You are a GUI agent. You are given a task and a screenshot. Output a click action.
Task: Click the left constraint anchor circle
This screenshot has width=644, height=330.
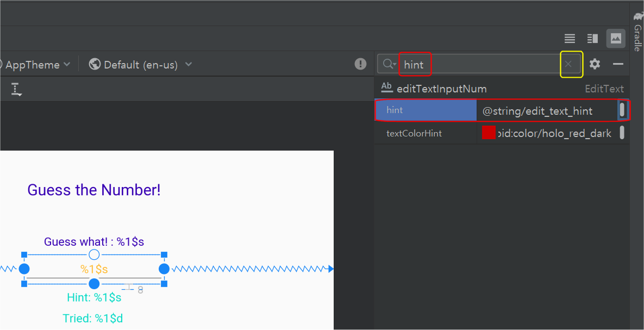point(24,269)
